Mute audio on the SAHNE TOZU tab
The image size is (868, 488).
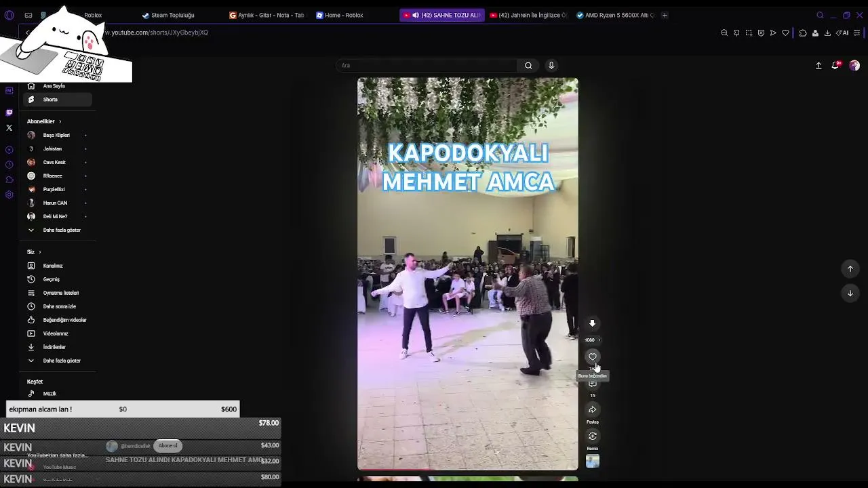[415, 15]
